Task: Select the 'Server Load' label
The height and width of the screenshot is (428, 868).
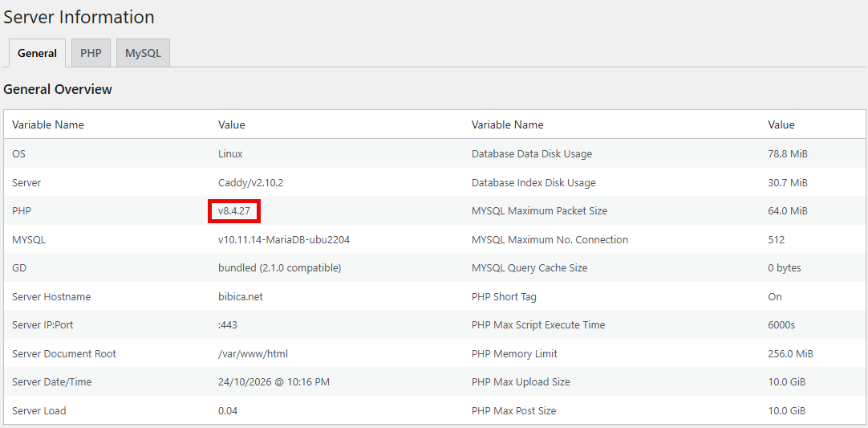Action: tap(39, 411)
